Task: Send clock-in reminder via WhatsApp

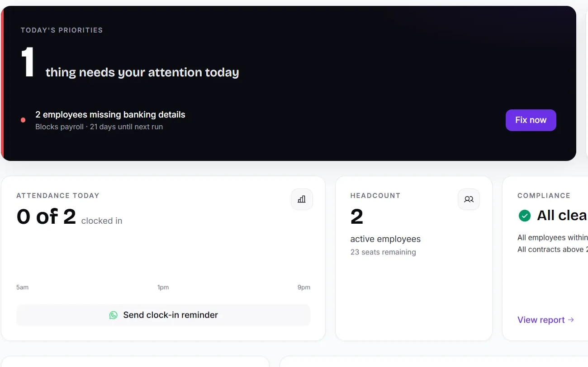Action: click(163, 315)
